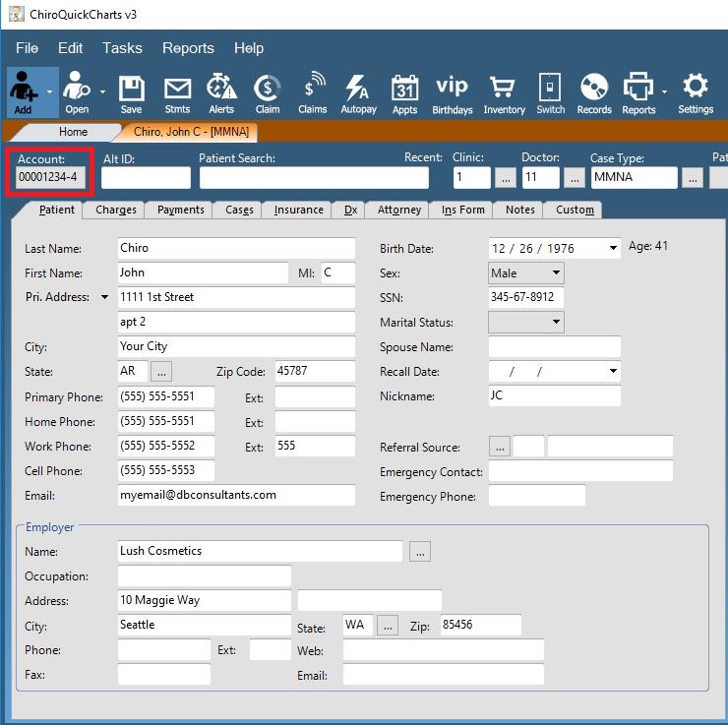Click ellipsis button beside Employer Name
This screenshot has height=725, width=728.
point(420,552)
